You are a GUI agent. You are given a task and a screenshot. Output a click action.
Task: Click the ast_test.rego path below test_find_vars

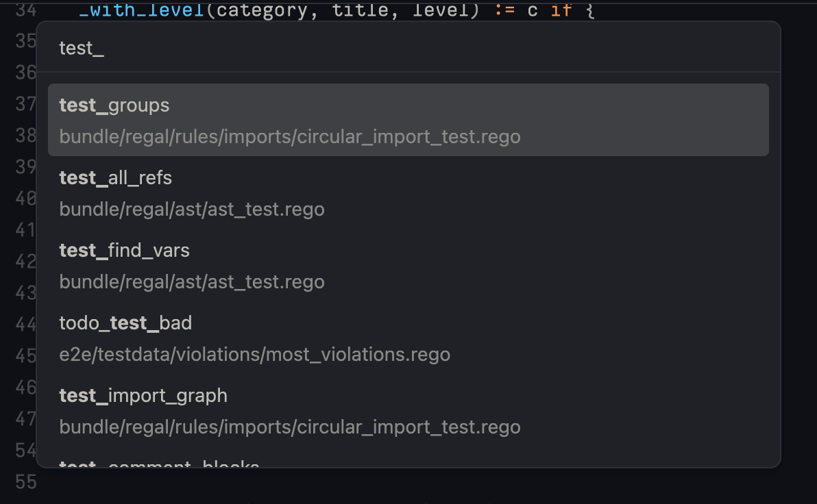click(191, 281)
